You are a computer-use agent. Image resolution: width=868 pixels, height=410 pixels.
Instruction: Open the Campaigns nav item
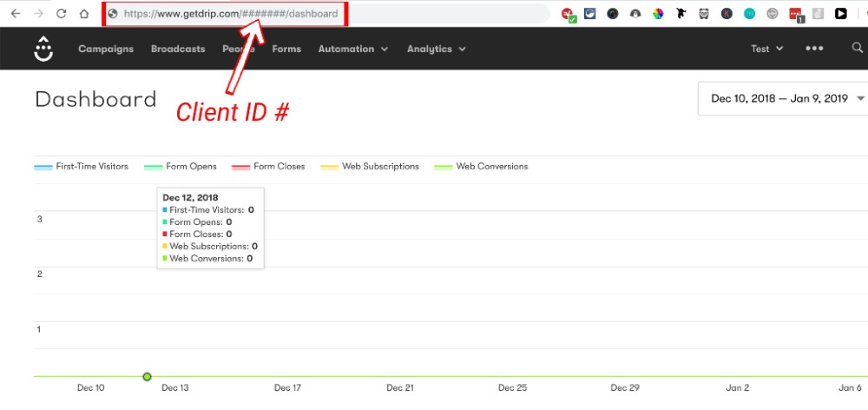pos(106,50)
